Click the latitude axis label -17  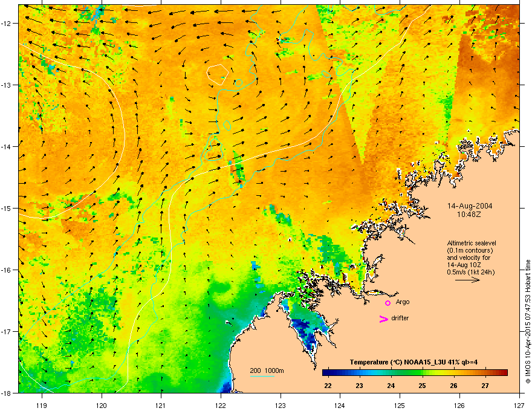[7, 331]
